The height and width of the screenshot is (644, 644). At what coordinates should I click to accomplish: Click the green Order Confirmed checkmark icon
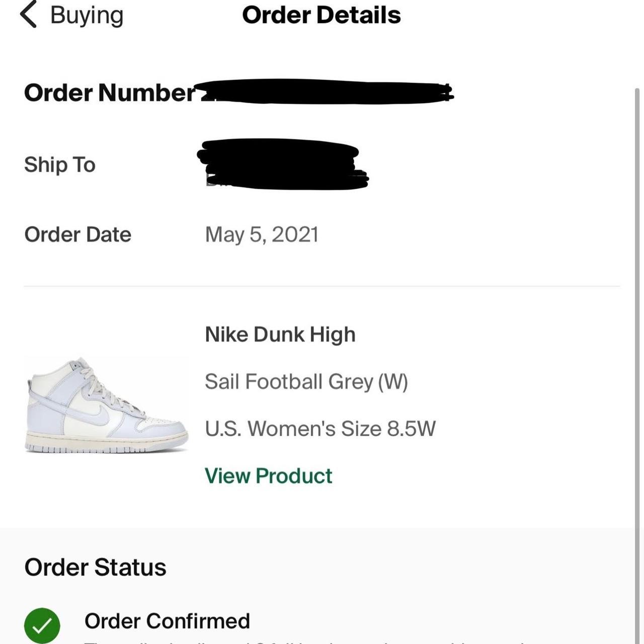click(42, 625)
